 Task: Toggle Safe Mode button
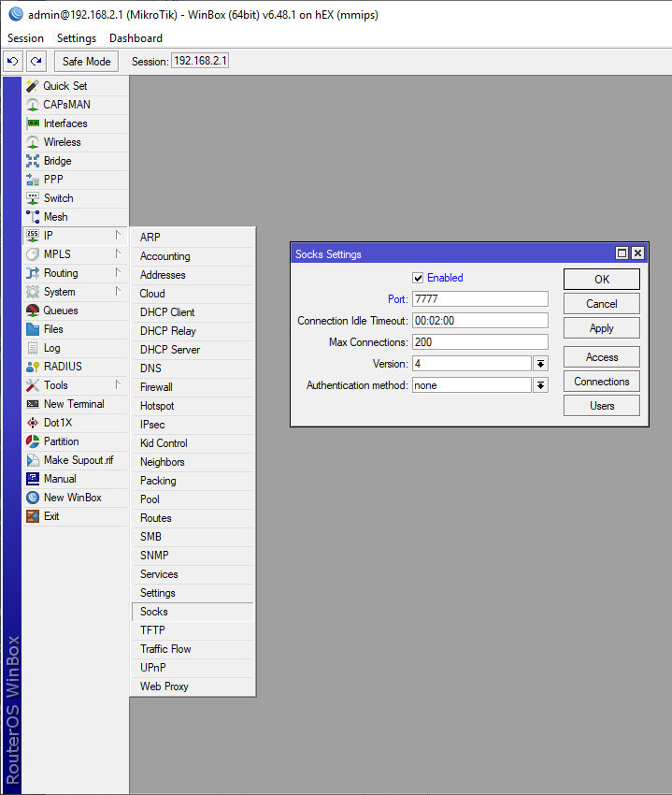coord(86,62)
